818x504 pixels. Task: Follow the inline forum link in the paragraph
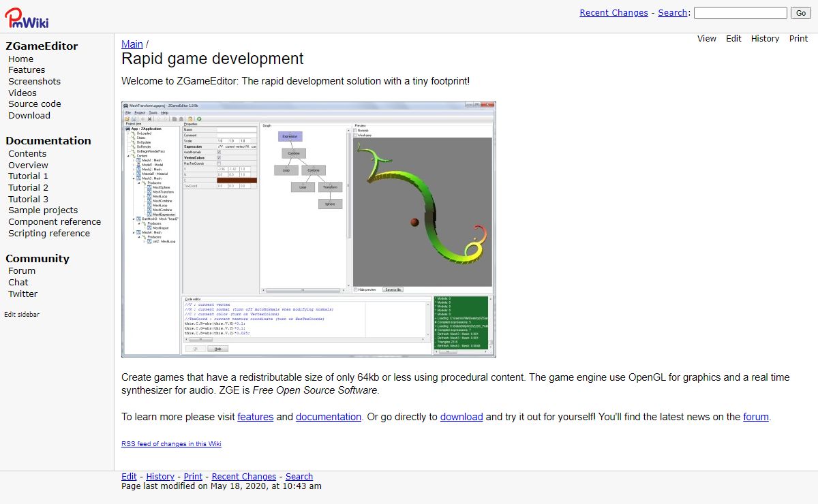756,417
